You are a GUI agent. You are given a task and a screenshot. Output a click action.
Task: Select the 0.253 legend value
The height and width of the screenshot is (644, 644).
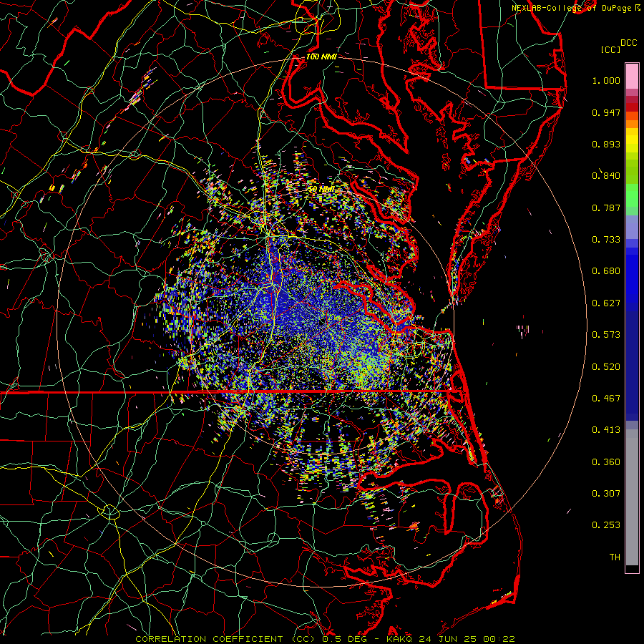pos(606,525)
